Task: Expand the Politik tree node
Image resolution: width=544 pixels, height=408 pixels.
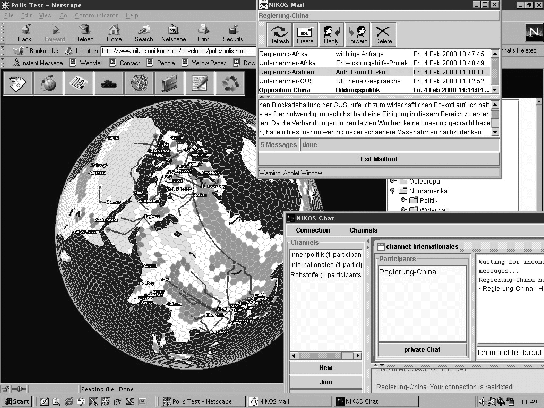Action: click(403, 200)
